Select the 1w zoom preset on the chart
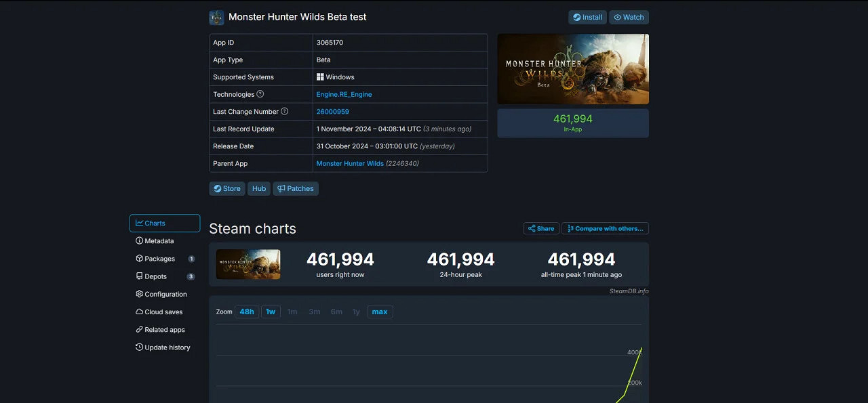The height and width of the screenshot is (403, 868). tap(270, 311)
